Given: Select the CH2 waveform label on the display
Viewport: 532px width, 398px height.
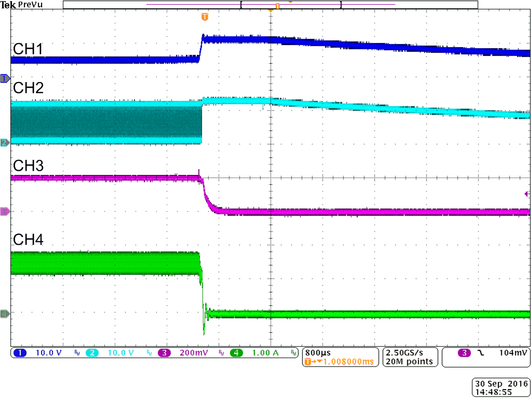Looking at the screenshot, I should pyautogui.click(x=29, y=88).
